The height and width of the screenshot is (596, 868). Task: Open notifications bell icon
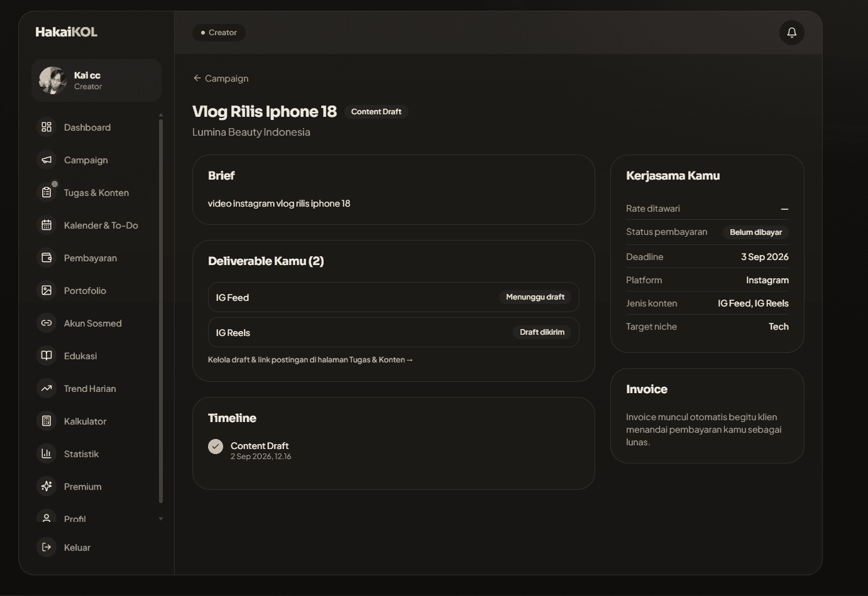[792, 33]
